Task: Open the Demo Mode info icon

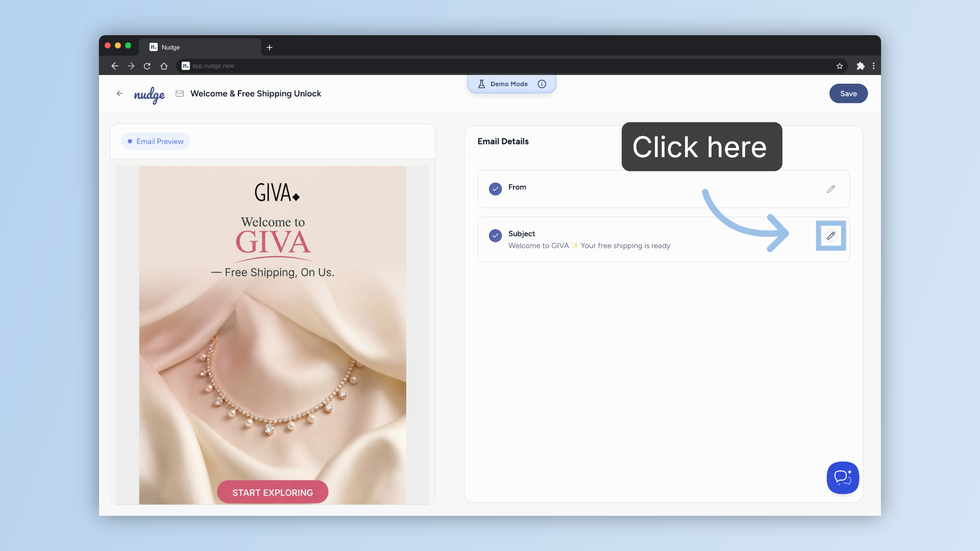Action: [542, 84]
